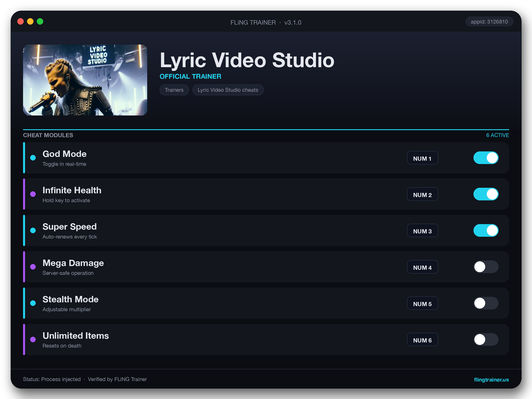
Task: Select the God Mode module title
Action: click(x=65, y=154)
